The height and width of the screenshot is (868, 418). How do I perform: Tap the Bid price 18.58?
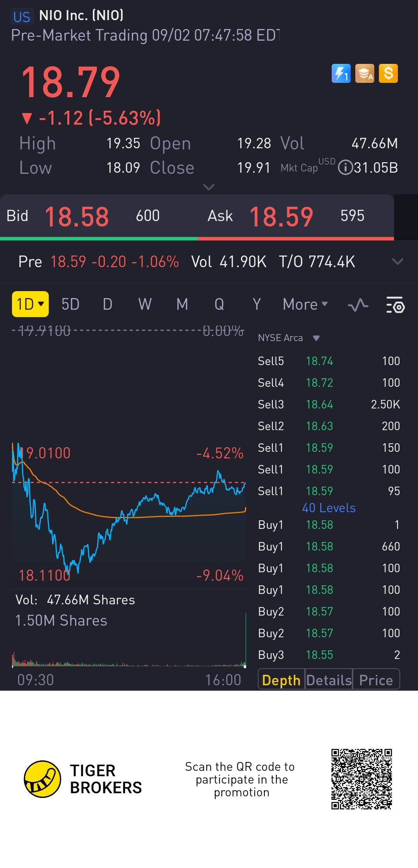pos(77,216)
